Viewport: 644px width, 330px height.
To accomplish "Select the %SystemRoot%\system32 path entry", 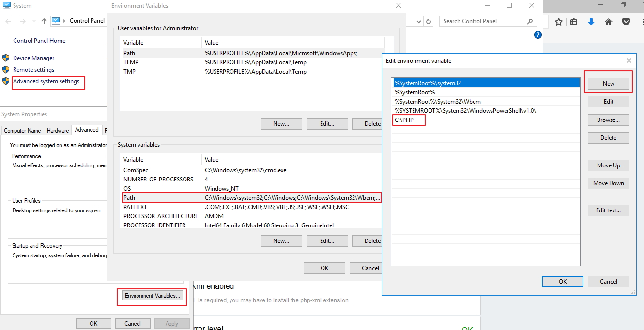I will tap(486, 83).
